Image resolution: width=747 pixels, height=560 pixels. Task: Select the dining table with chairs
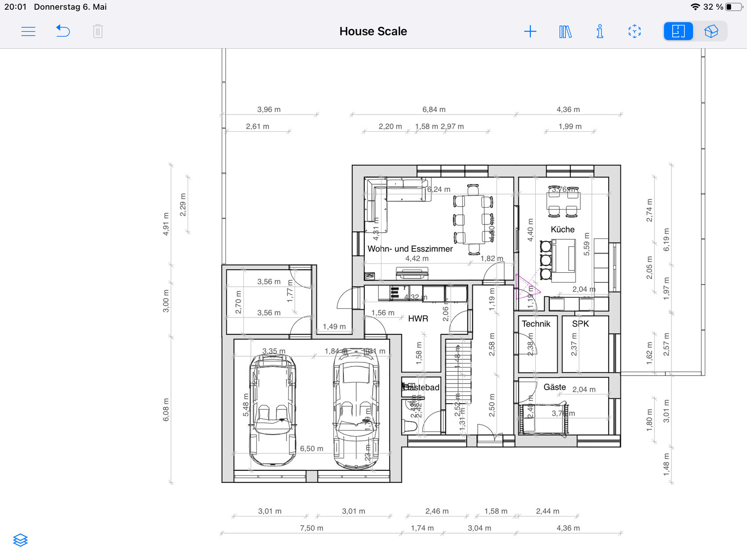coord(473,220)
